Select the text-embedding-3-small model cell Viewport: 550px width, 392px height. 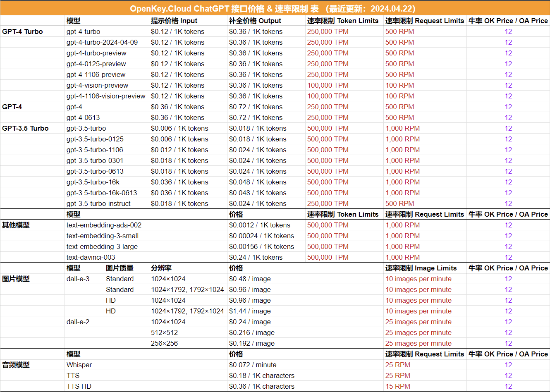click(x=103, y=236)
